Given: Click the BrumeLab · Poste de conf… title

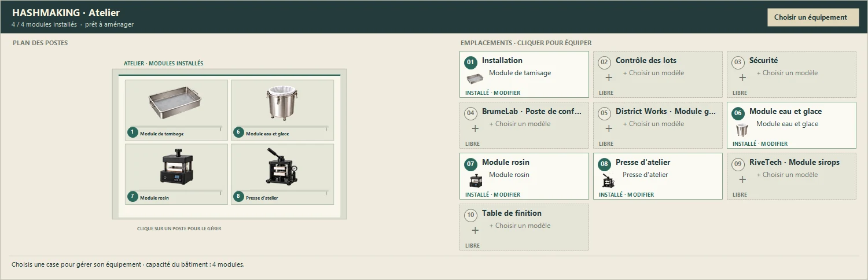Looking at the screenshot, I should tap(532, 111).
